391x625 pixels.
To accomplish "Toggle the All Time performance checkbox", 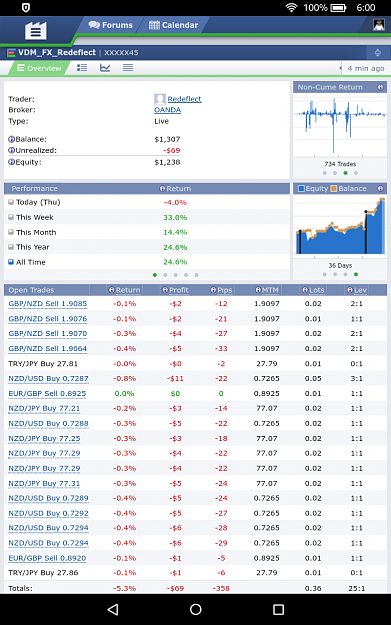I will (x=11, y=262).
